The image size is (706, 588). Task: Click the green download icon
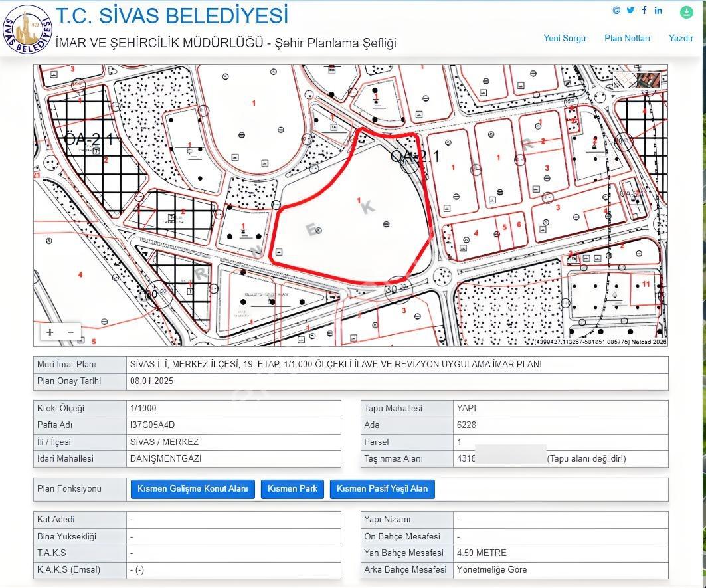click(x=687, y=12)
